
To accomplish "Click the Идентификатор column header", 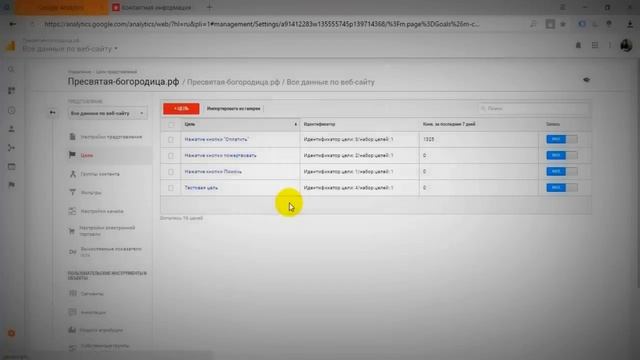I will pyautogui.click(x=319, y=124).
